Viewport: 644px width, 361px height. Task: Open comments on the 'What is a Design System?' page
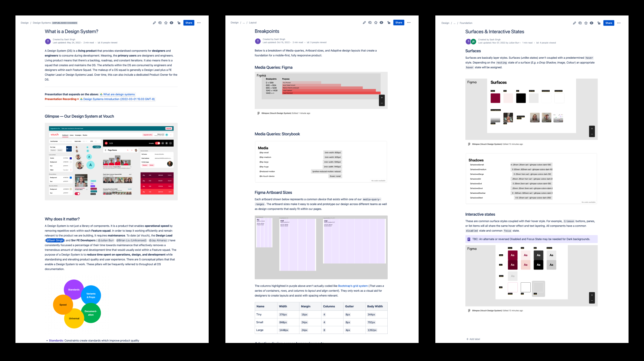(160, 23)
